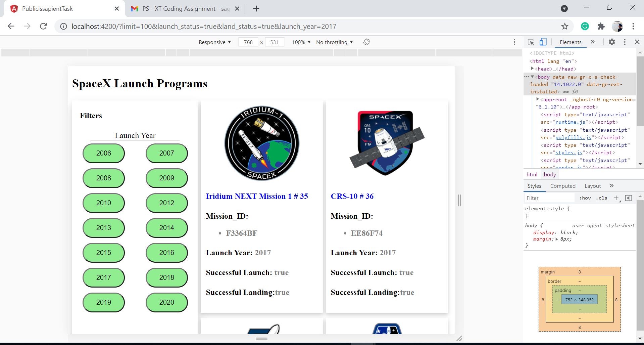Select the 2017 launch year filter
This screenshot has width=644, height=345.
tap(103, 277)
